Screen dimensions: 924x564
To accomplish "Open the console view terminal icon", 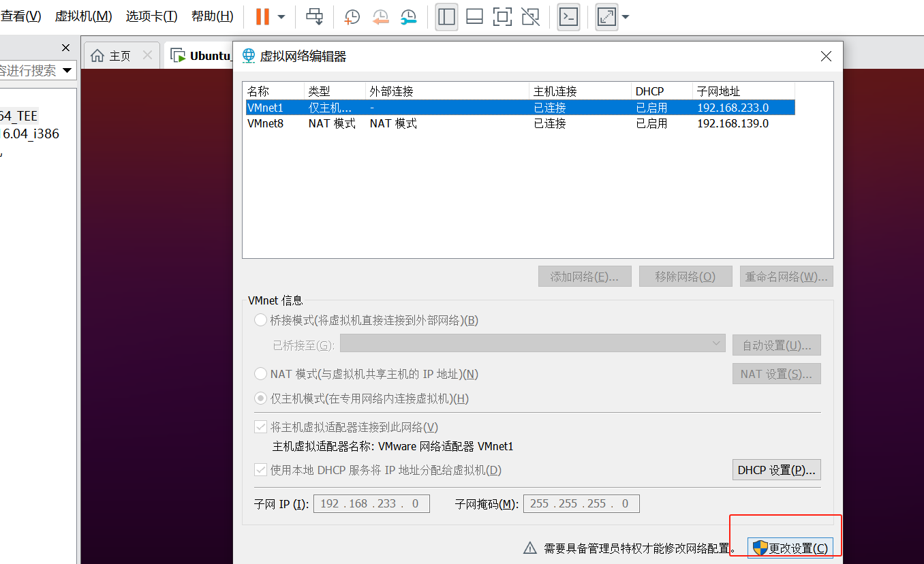I will click(568, 16).
